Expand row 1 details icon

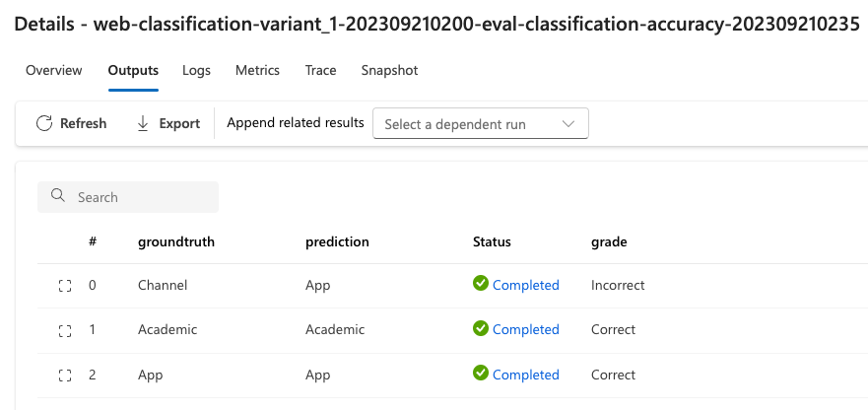66,330
